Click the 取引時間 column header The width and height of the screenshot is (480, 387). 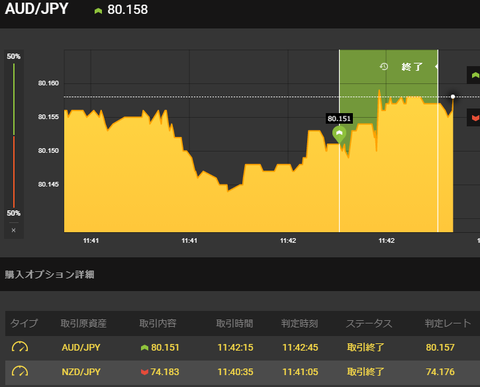click(x=235, y=323)
